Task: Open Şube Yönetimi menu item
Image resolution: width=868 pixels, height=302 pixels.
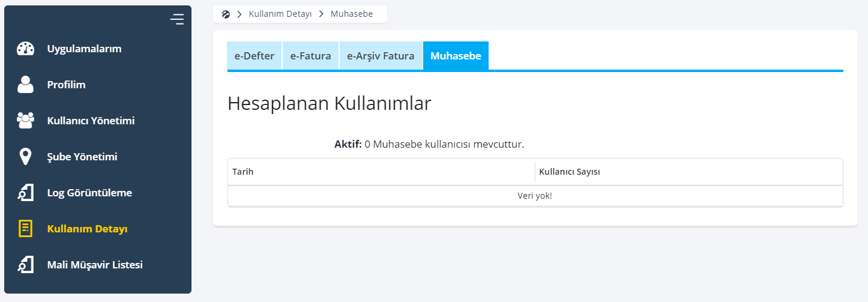Action: coord(82,157)
